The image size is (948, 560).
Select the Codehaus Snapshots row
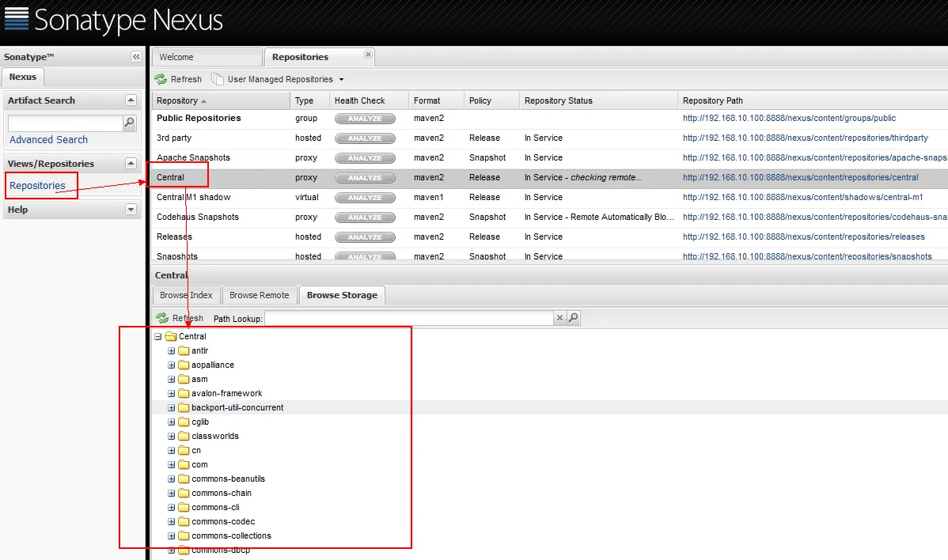(x=549, y=217)
